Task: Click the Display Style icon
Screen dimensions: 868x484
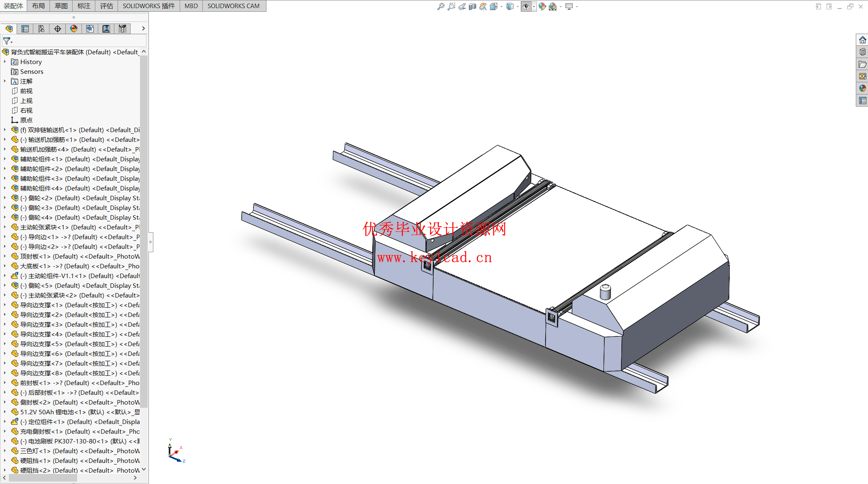Action: point(510,6)
